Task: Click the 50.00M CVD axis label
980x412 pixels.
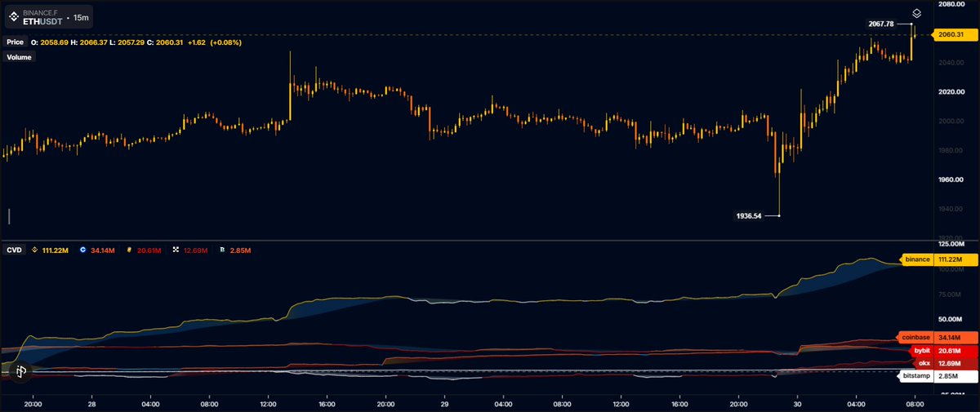Action: point(951,319)
